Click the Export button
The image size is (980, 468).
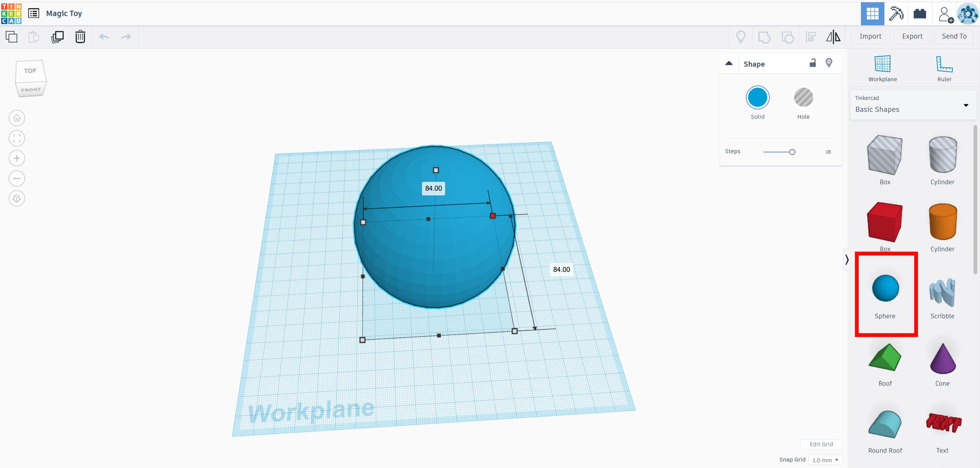[912, 36]
